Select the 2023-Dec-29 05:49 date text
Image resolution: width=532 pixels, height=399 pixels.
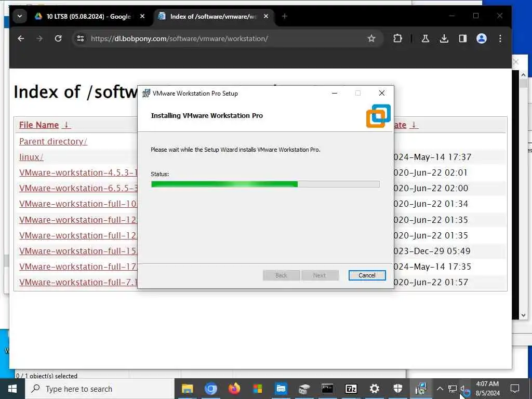(433, 251)
